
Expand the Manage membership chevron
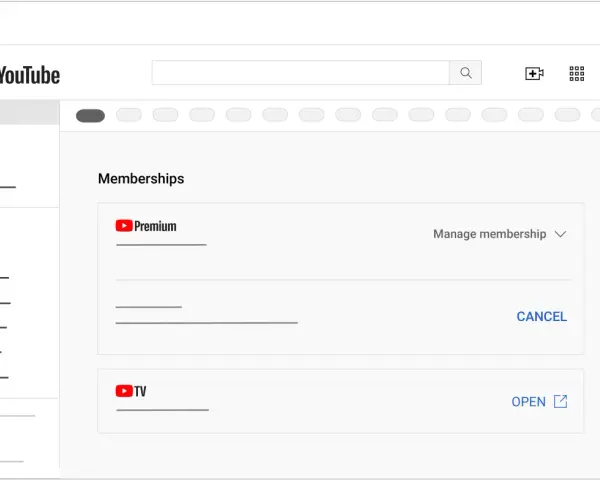click(560, 234)
